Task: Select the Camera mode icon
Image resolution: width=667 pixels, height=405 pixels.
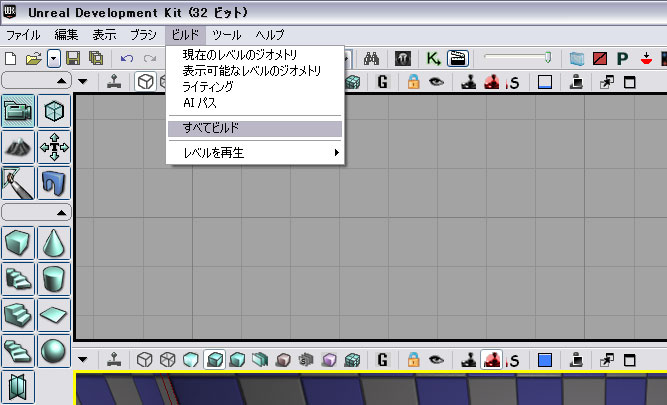Action: 18,111
